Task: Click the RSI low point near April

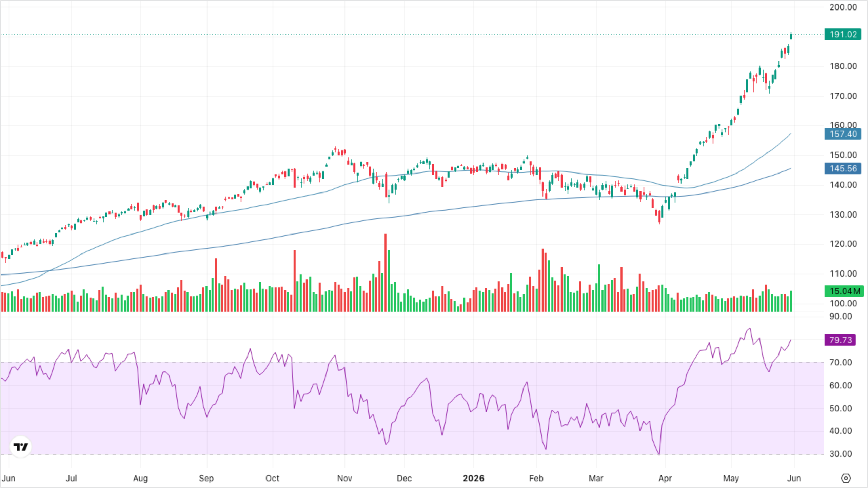Action: 659,453
